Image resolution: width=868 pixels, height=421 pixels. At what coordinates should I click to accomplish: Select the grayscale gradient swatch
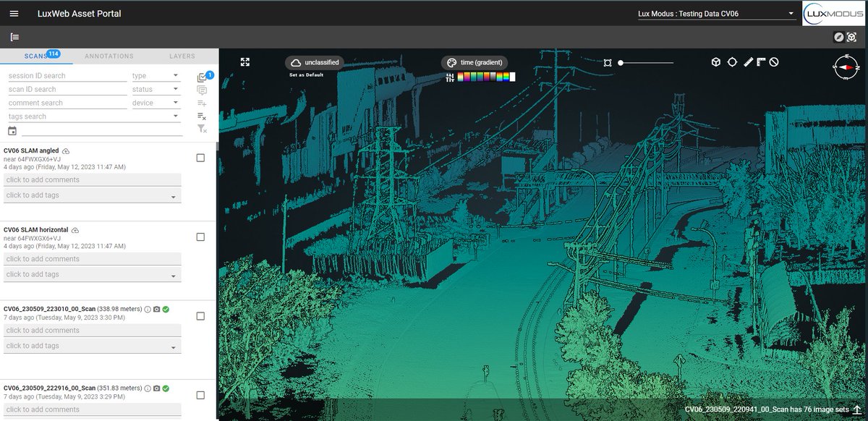coord(493,77)
